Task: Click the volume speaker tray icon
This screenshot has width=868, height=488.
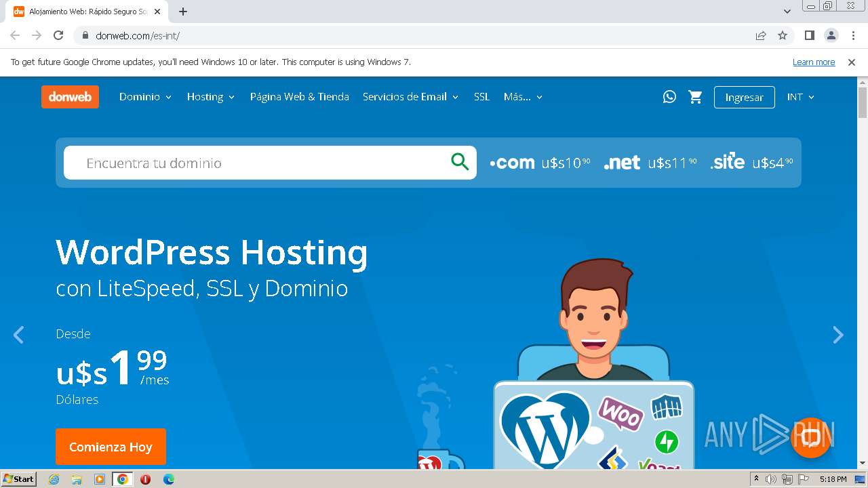Action: [x=771, y=479]
